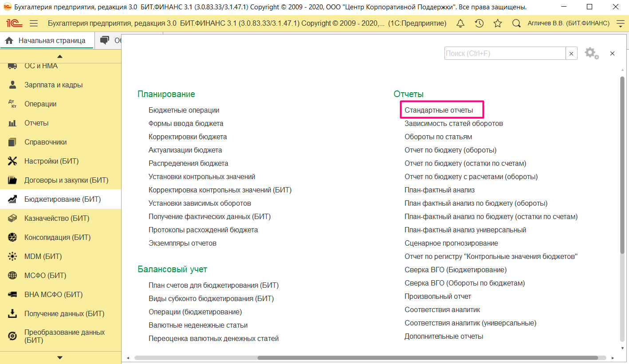This screenshot has height=364, width=629.
Task: Open the main menu hamburger icon
Action: 34,23
